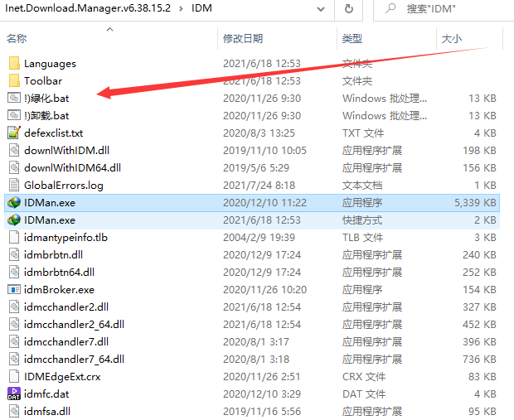This screenshot has height=420, width=514.
Task: Sort files by 大小 column header
Action: (452, 38)
